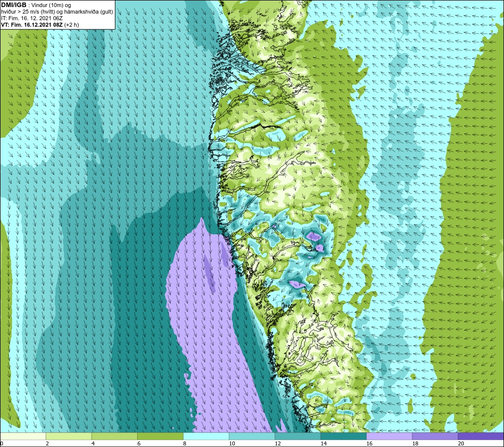
Task: Click the legend scale label "14"
Action: tap(324, 444)
